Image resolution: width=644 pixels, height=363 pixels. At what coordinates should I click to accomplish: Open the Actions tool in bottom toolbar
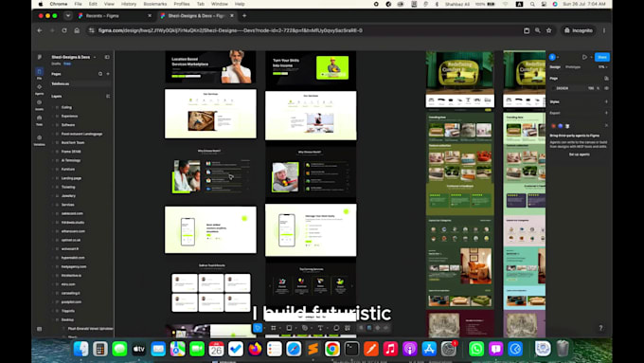coord(348,328)
